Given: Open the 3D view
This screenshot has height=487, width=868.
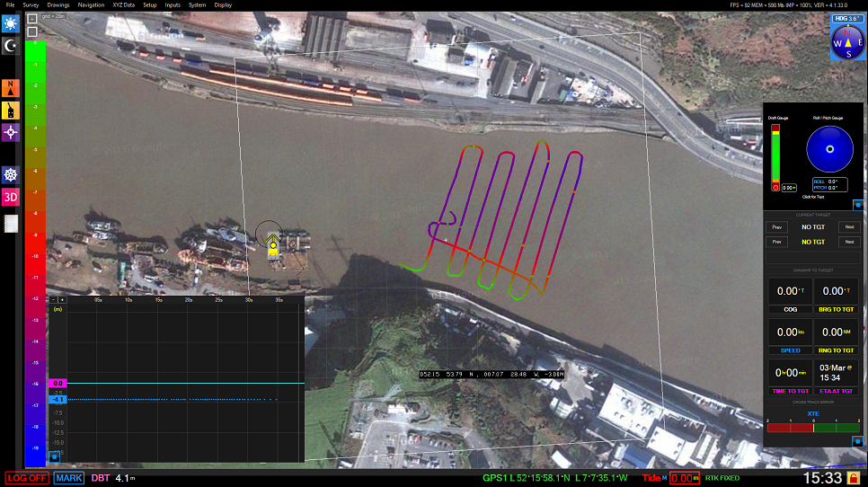Looking at the screenshot, I should pos(11,198).
